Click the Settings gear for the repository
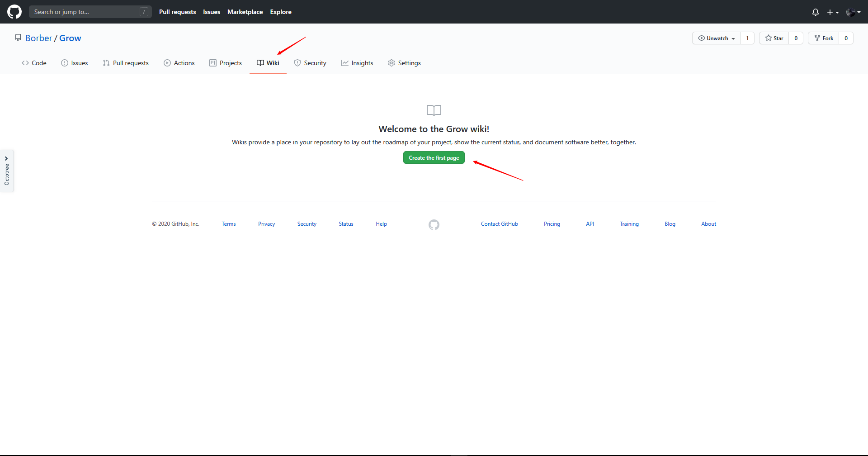The width and height of the screenshot is (868, 456). pyautogui.click(x=392, y=63)
